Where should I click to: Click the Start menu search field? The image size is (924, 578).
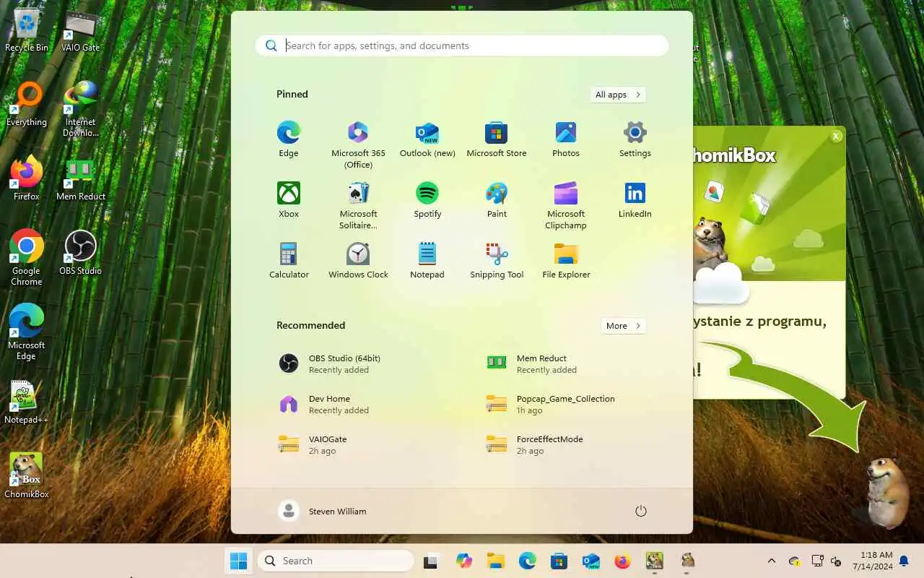462,46
